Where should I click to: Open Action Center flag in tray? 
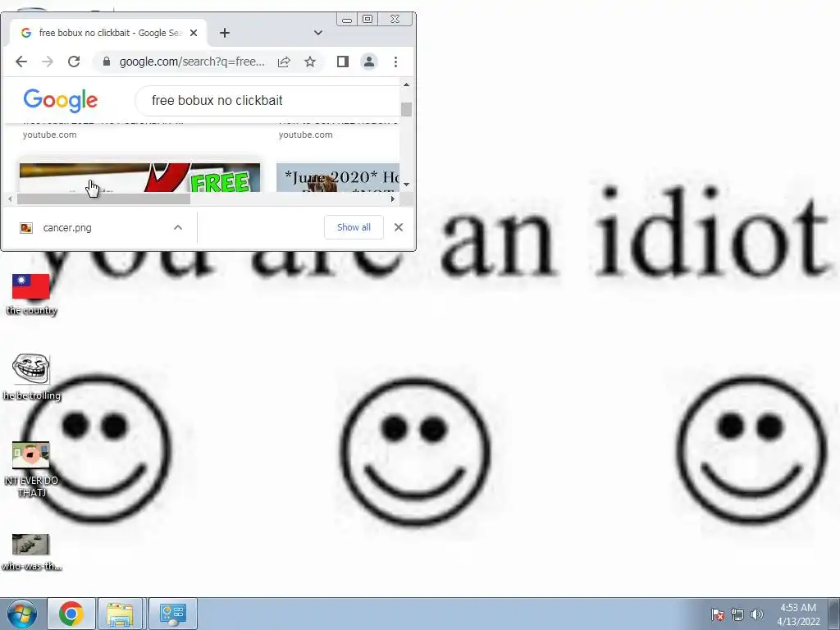pos(718,614)
